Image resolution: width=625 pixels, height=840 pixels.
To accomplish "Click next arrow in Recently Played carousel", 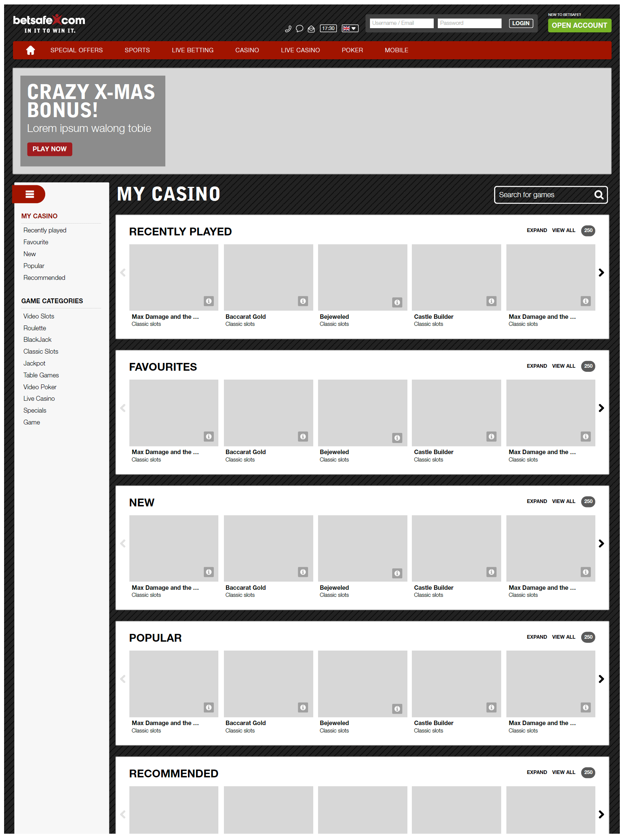I will coord(601,273).
